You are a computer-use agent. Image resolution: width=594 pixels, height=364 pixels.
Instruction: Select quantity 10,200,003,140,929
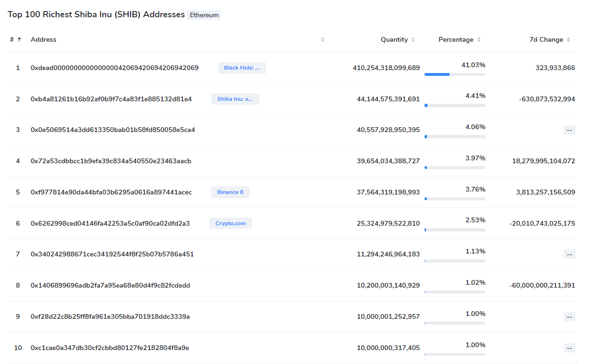pos(388,286)
